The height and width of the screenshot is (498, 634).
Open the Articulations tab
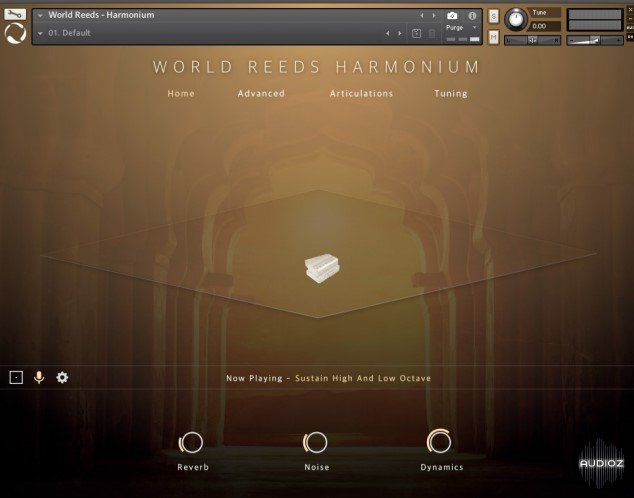pyautogui.click(x=361, y=93)
